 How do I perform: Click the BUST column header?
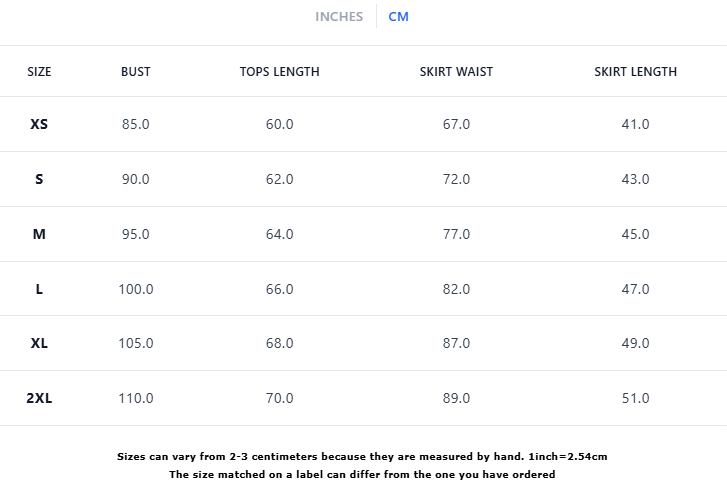(x=135, y=72)
